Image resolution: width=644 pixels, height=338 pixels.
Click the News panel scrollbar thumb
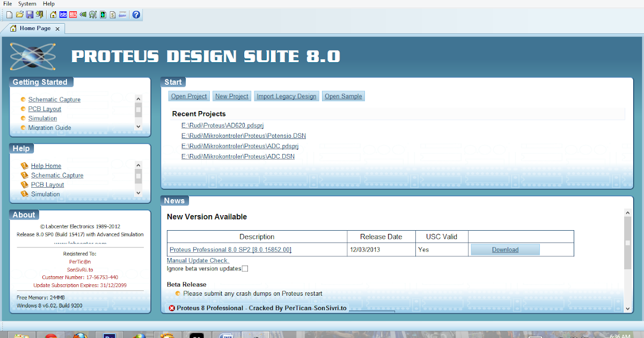tap(628, 243)
